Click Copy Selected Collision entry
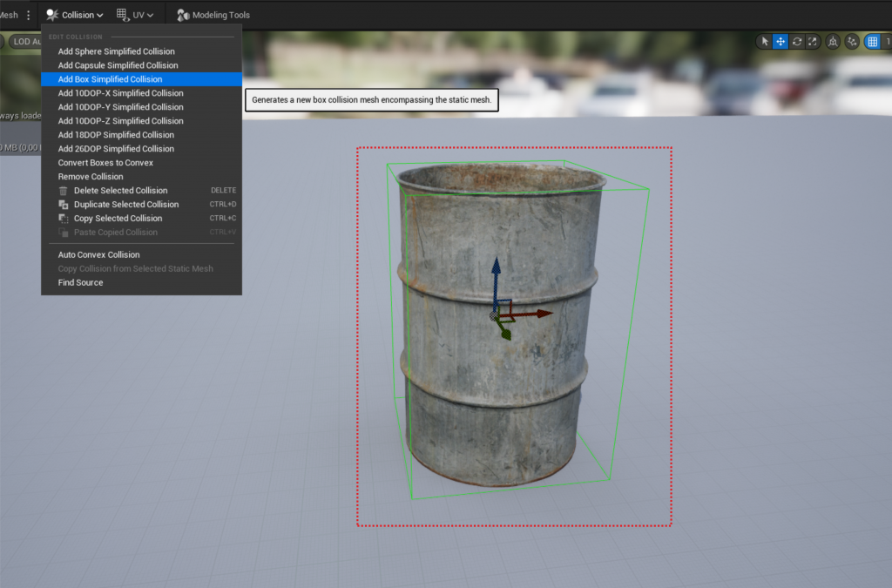This screenshot has height=588, width=892. click(142, 219)
